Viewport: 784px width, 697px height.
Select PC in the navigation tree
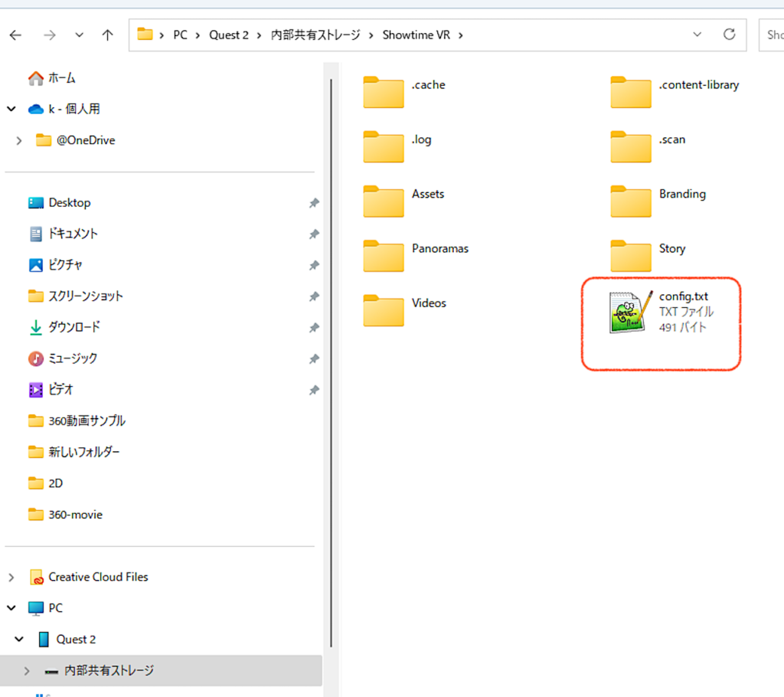(45, 608)
